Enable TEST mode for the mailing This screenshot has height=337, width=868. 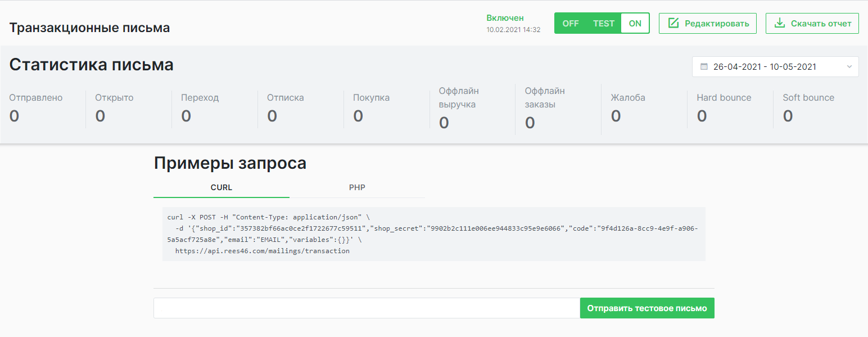(603, 23)
